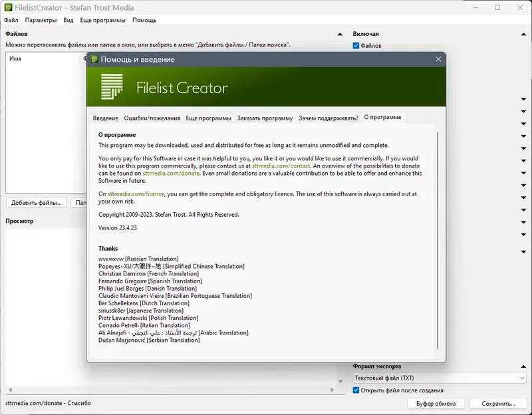
Task: Open the Параметры menu
Action: 41,21
